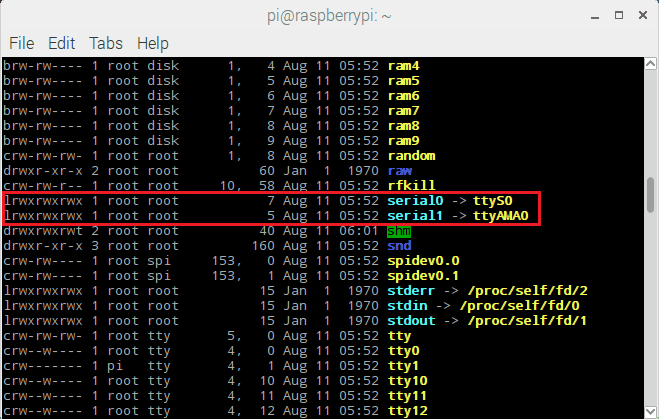Click the 'stdout' symlink name
Screen dimensions: 659x419
(x=411, y=321)
